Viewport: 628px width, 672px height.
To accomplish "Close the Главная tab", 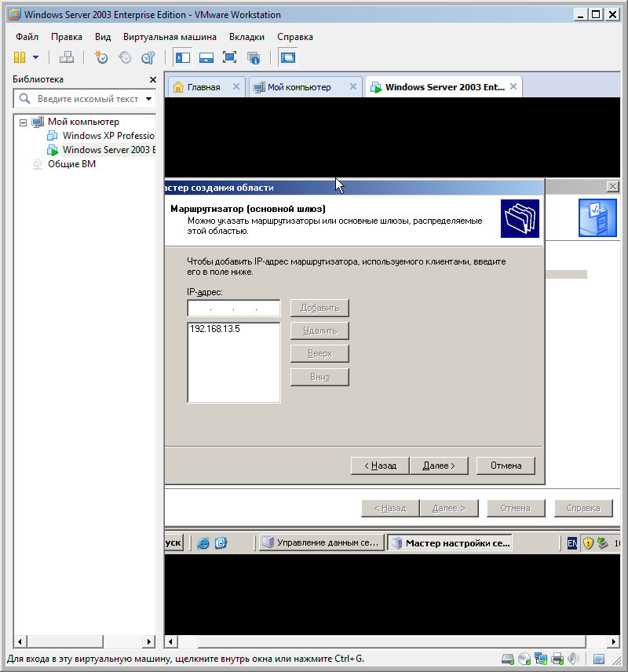I will point(235,86).
